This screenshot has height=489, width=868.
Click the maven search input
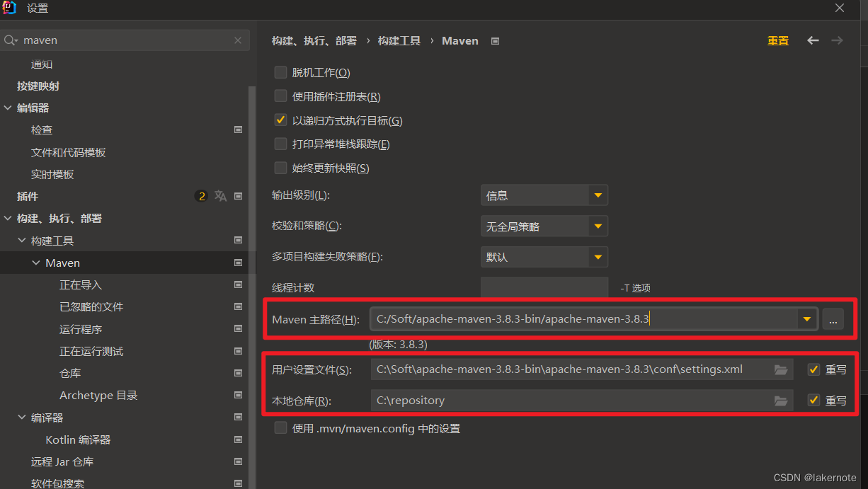[125, 41]
